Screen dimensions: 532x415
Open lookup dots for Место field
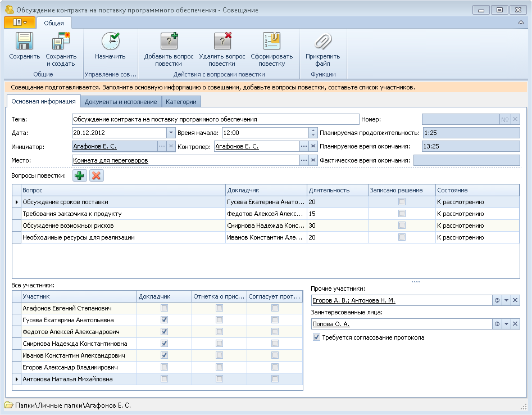(x=304, y=160)
